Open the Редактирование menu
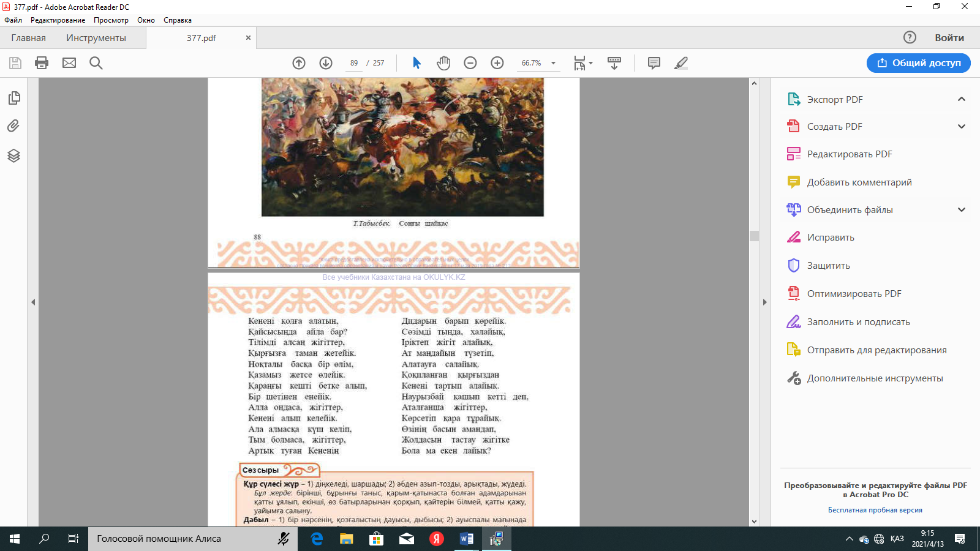Viewport: 980px width, 551px height. coord(58,20)
